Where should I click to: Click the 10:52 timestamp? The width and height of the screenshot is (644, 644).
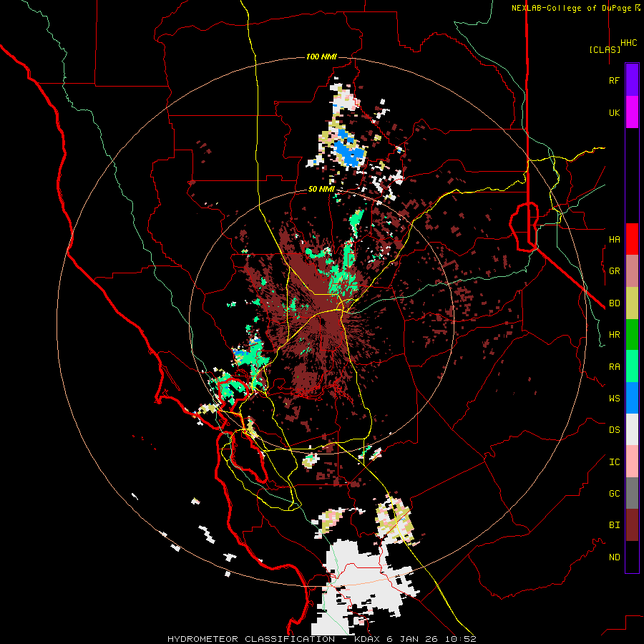point(462,639)
